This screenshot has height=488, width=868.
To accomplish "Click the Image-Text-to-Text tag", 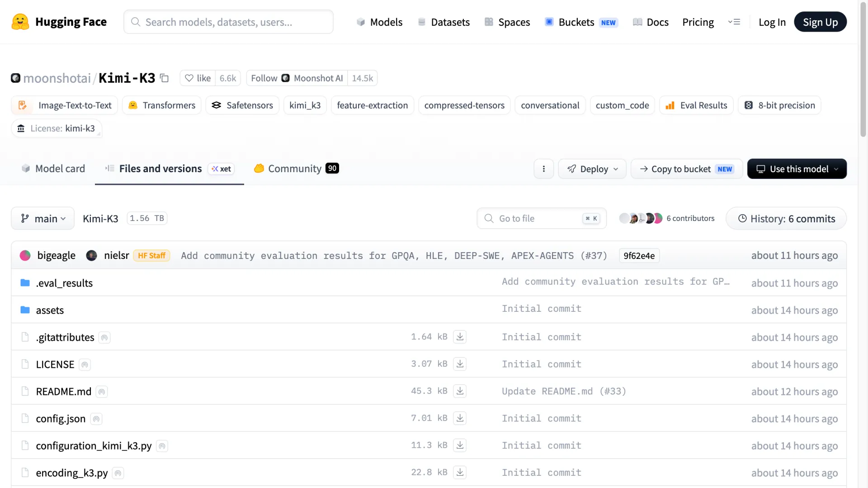I will (x=65, y=105).
